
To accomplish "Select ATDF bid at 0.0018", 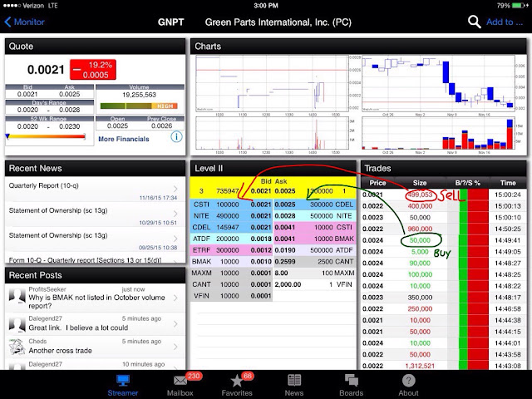I will click(x=231, y=239).
